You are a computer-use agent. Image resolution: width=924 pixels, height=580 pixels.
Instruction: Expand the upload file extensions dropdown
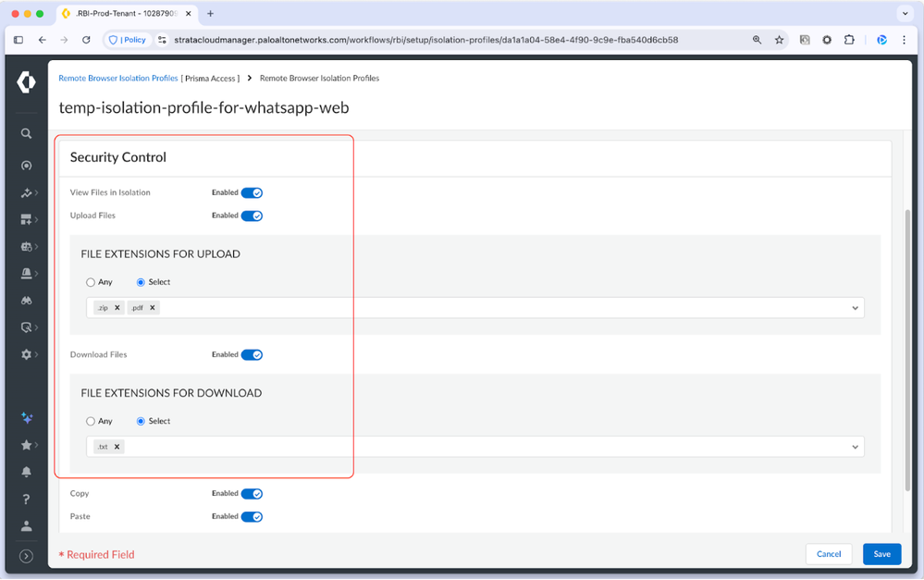(855, 308)
